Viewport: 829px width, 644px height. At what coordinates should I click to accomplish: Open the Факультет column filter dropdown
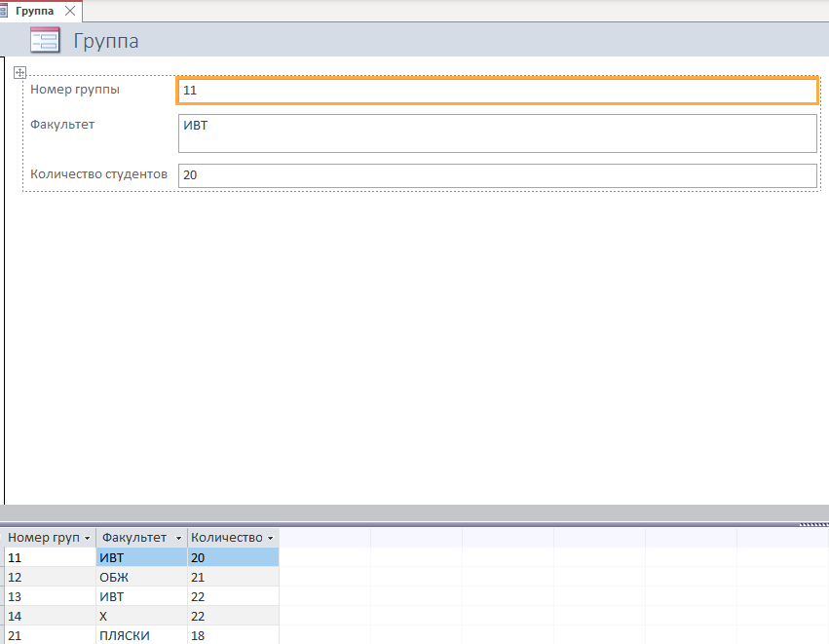(x=178, y=538)
